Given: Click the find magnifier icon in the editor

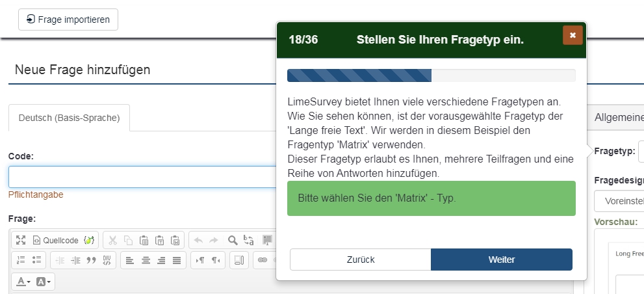Looking at the screenshot, I should click(232, 240).
